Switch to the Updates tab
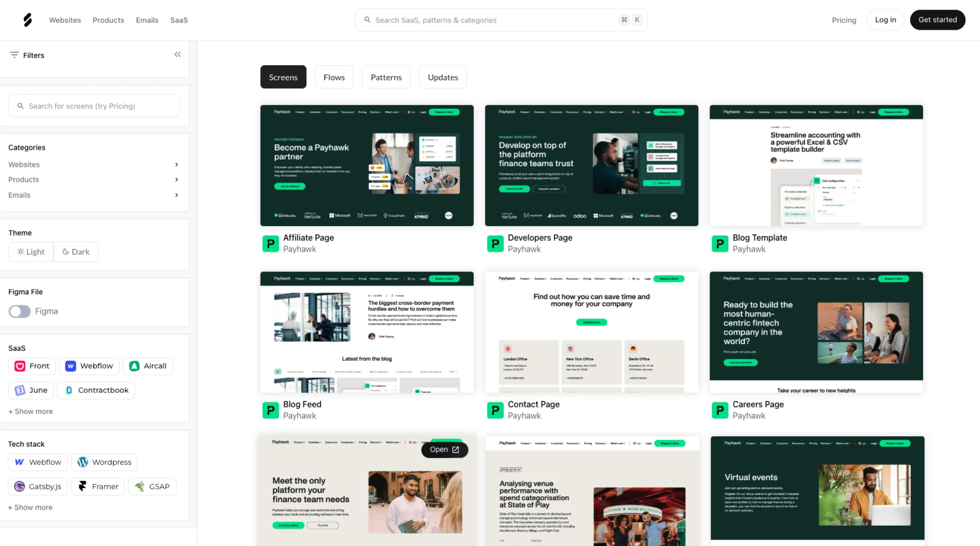 click(443, 77)
